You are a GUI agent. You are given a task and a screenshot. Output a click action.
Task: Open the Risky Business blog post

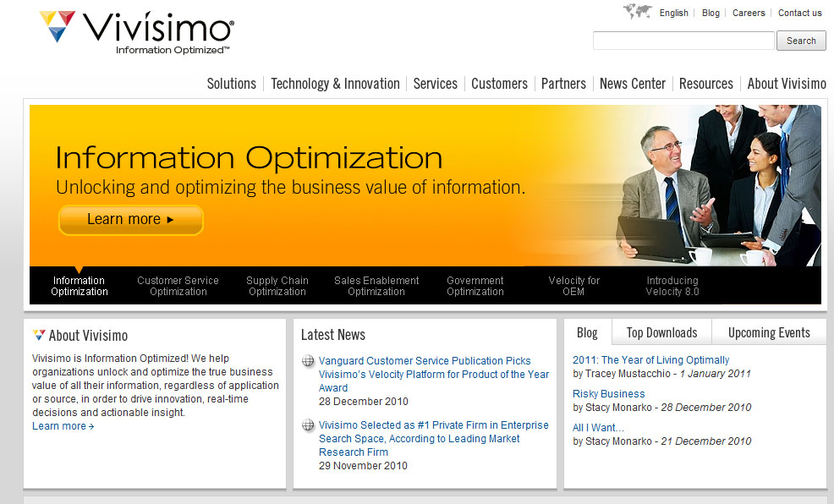(x=608, y=394)
